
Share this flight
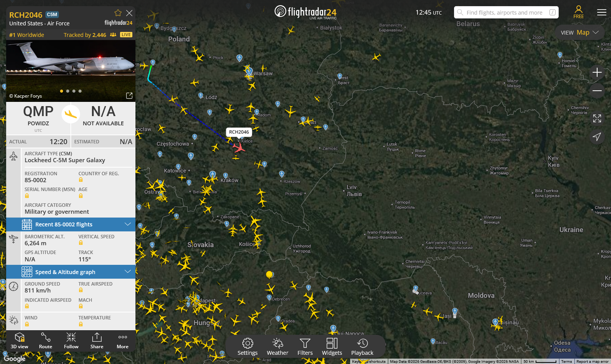(97, 341)
